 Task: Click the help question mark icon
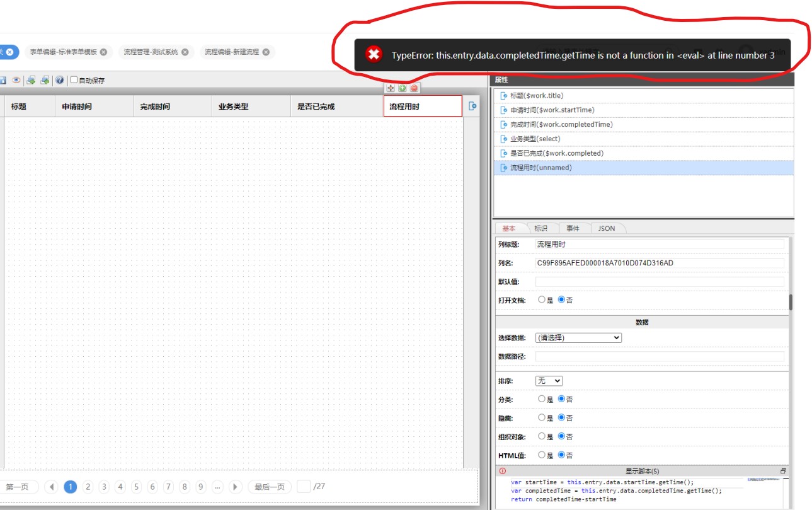59,80
